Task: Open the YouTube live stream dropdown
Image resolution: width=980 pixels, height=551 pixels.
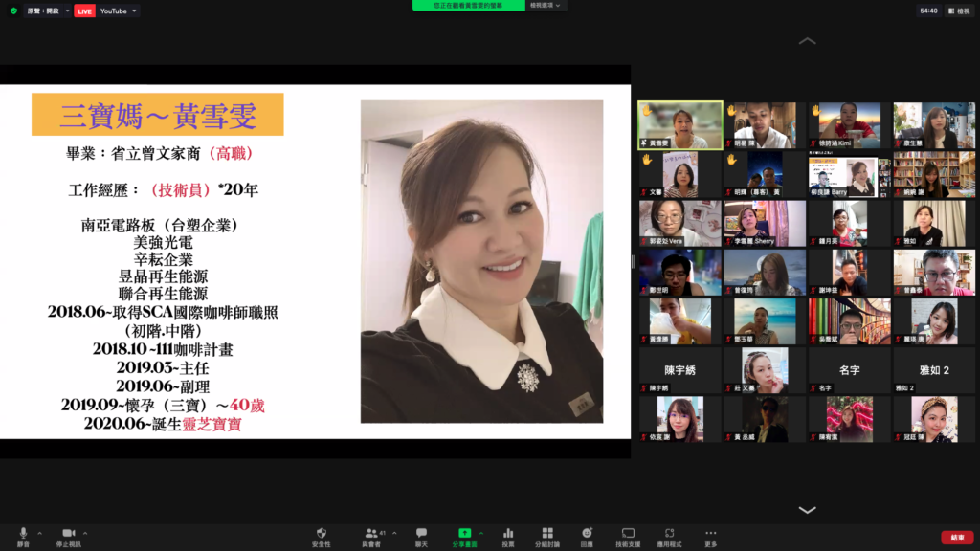Action: point(119,11)
